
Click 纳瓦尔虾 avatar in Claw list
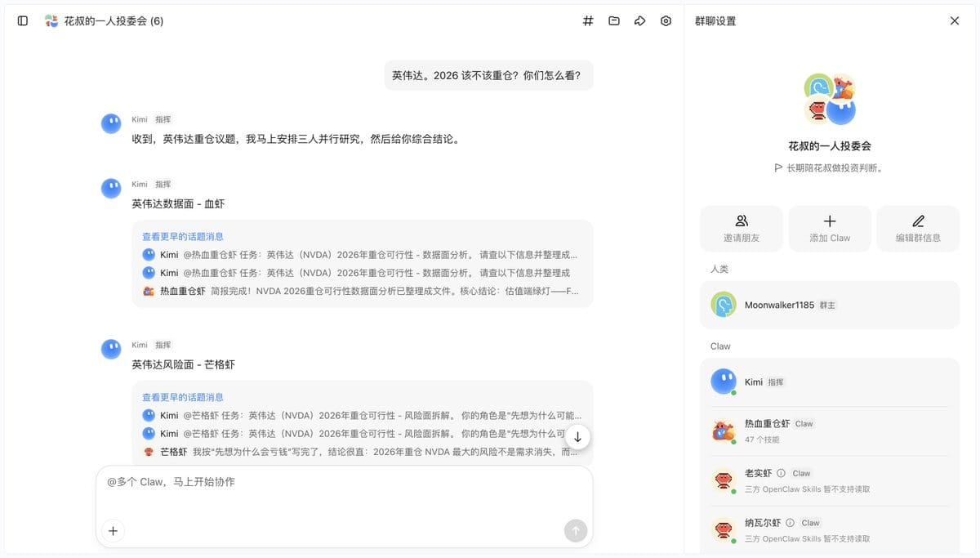point(724,530)
